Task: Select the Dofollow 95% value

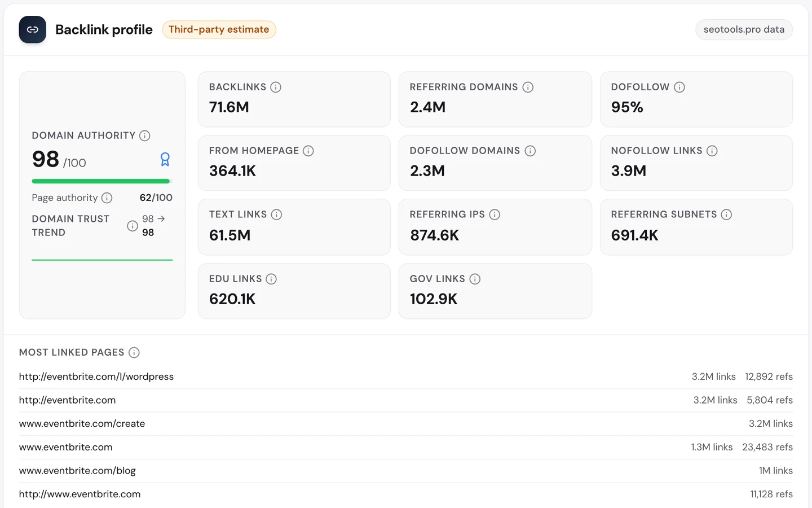Action: click(x=627, y=107)
